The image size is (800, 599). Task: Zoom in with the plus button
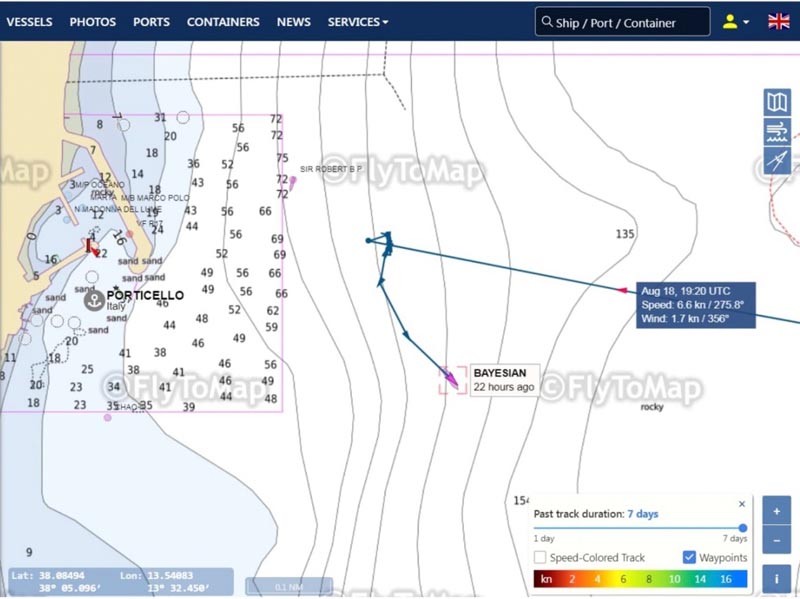(776, 510)
